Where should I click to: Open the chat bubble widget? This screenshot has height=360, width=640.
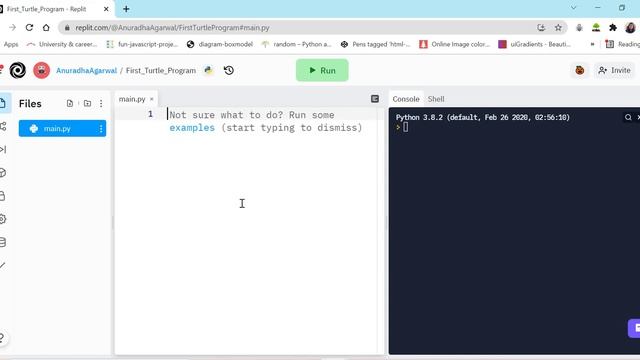634,328
